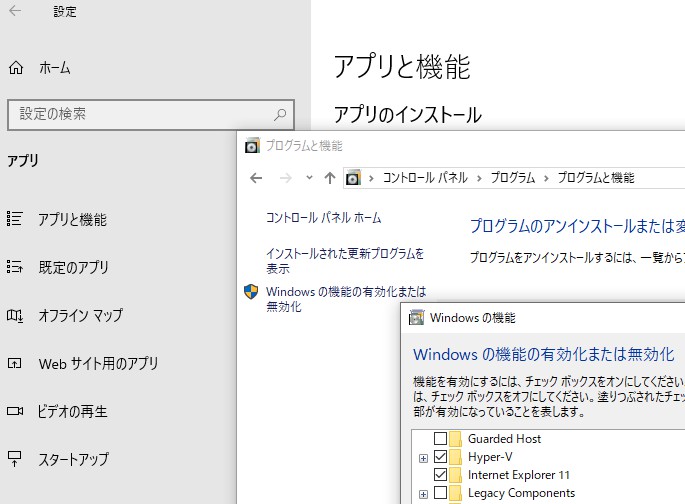
Task: Expand chevron before コントロール パネル breadcrumb
Action: tap(371, 178)
